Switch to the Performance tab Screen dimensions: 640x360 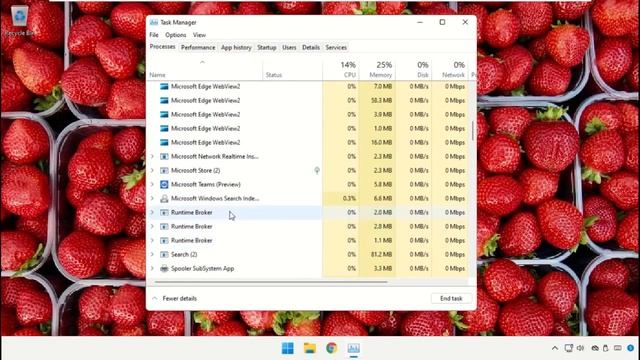[x=198, y=47]
